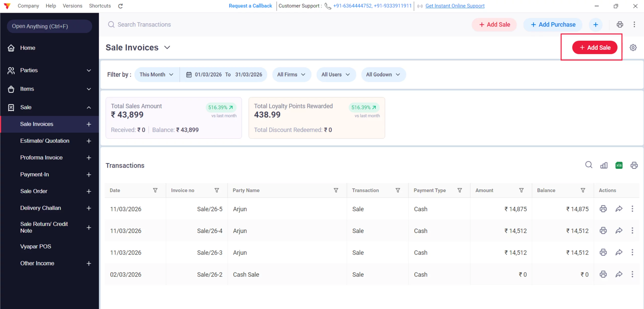
Task: Share invoice Sale/26-4 using arrow icon
Action: pyautogui.click(x=619, y=231)
